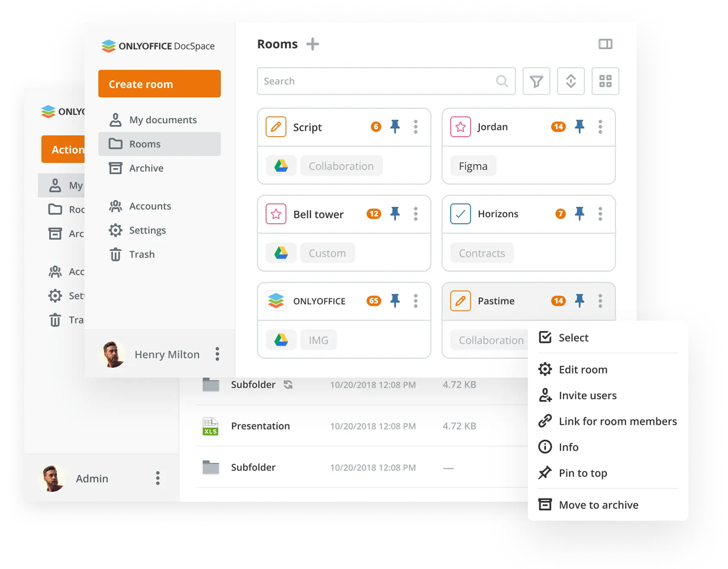The width and height of the screenshot is (728, 569).
Task: Click Pastime room's pencil icon
Action: pyautogui.click(x=460, y=301)
